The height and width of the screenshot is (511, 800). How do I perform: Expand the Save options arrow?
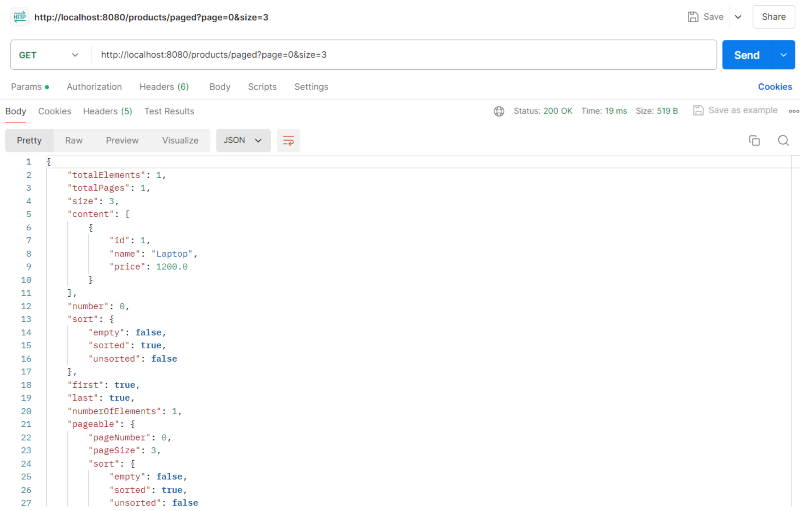738,17
